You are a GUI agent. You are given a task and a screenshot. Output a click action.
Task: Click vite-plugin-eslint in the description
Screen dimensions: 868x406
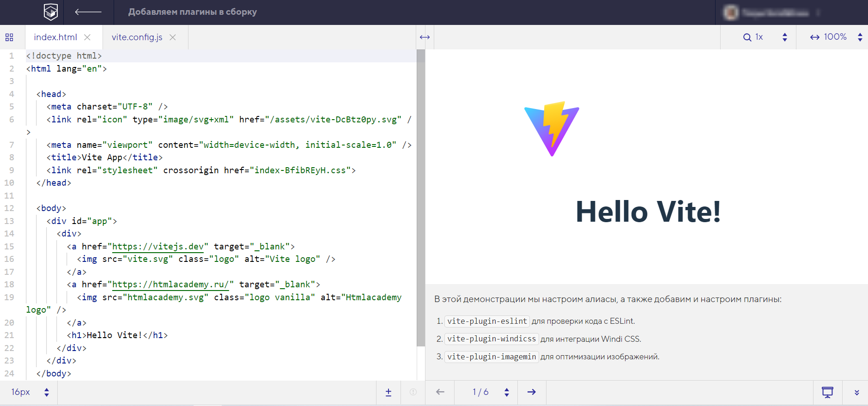(x=487, y=321)
